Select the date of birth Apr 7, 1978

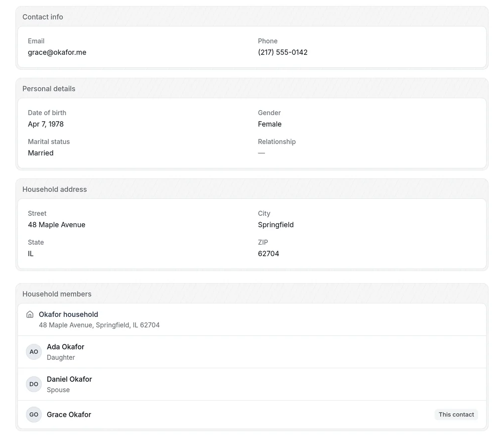[46, 124]
